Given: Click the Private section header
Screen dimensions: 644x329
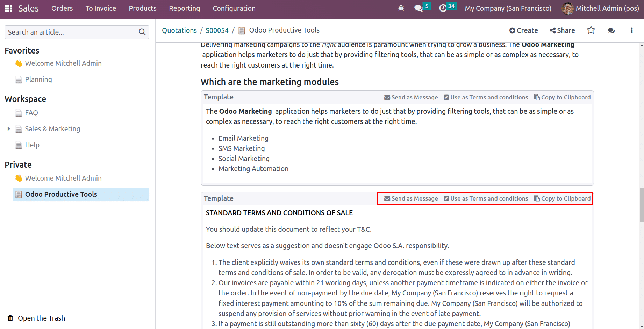Looking at the screenshot, I should (x=18, y=165).
